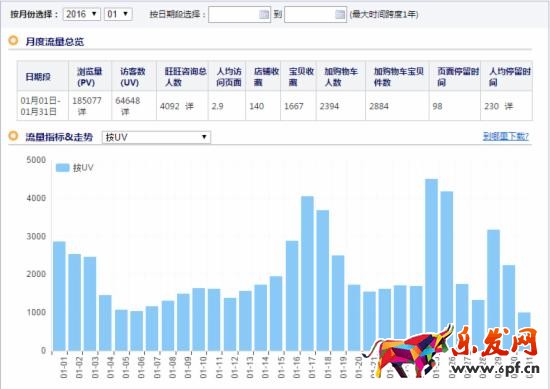The width and height of the screenshot is (550, 389).
Task: Open the 按UV metric dropdown
Action: click(x=156, y=137)
